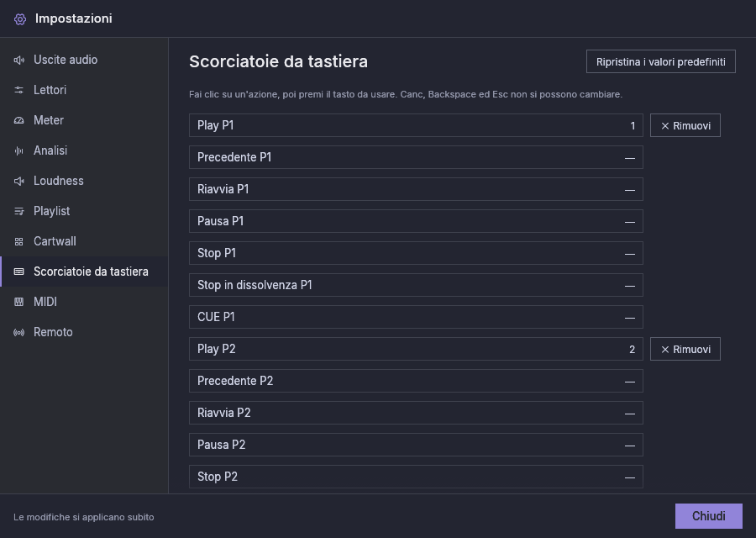Assign a key to Riavvia P1
Viewport: 756px width, 538px height.
416,189
